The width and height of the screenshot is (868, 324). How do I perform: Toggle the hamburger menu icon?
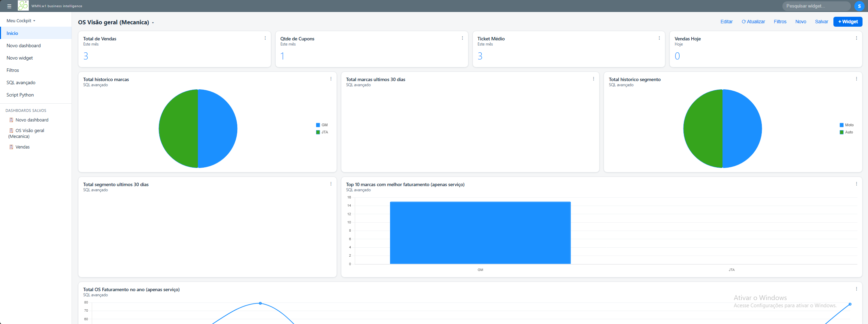click(9, 6)
